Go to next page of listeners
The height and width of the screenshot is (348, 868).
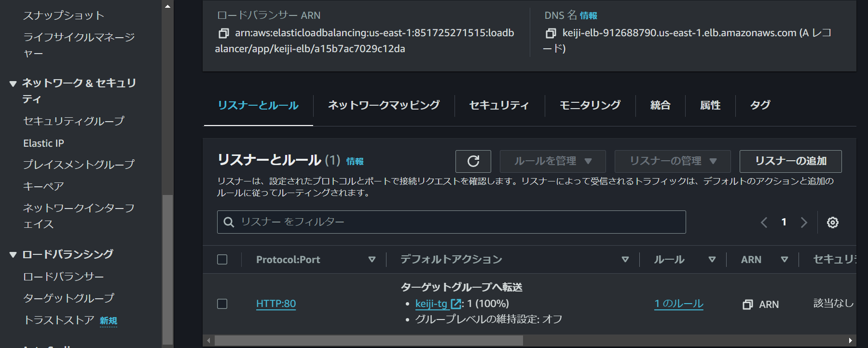click(804, 223)
